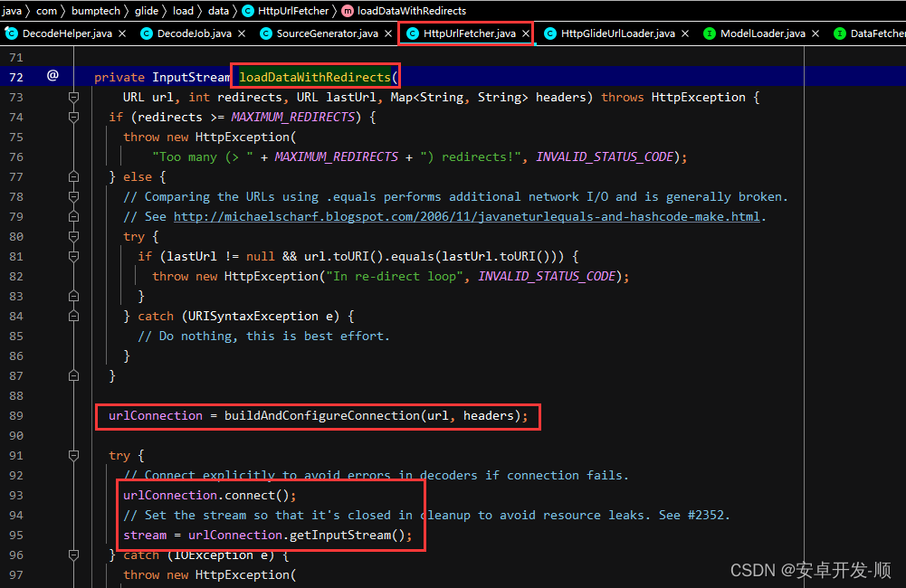Switch to the DecodeJob.java tab
Screen dimensions: 906x588
tap(194, 33)
